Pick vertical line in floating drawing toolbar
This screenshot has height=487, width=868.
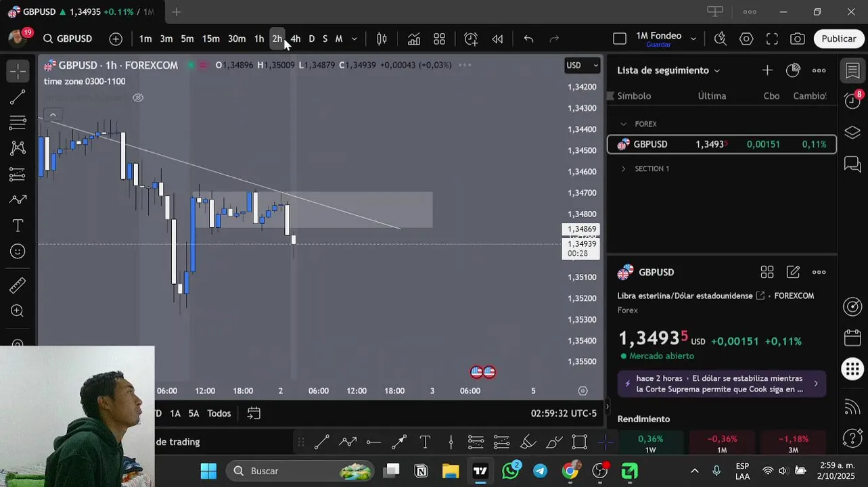[x=451, y=442]
